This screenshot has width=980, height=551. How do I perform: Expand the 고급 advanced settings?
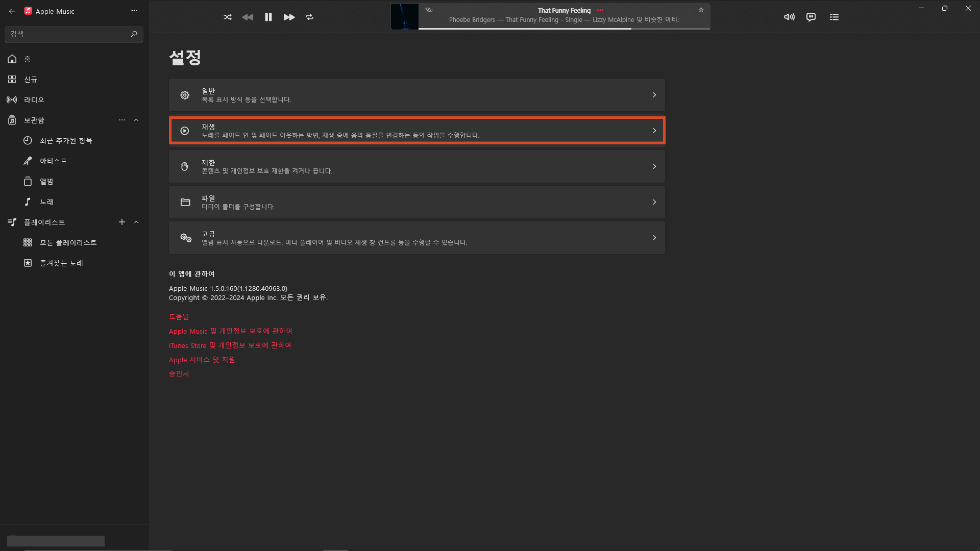pyautogui.click(x=416, y=238)
